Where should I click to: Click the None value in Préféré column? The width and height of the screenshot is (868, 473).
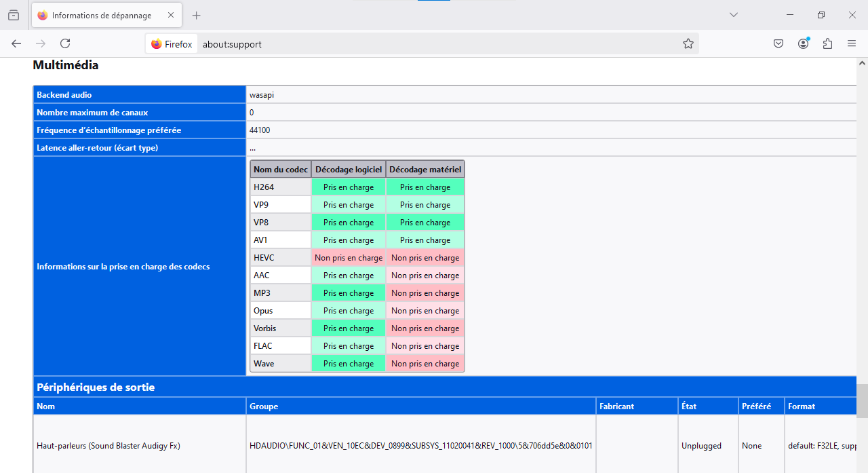pos(752,446)
